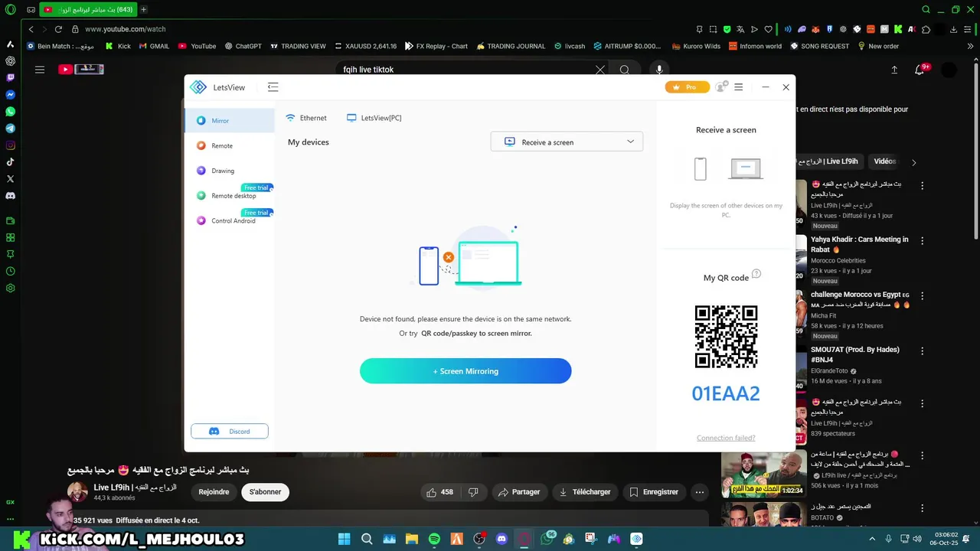Open the ChatGPT bookmark
The height and width of the screenshot is (551, 980).
[x=243, y=46]
